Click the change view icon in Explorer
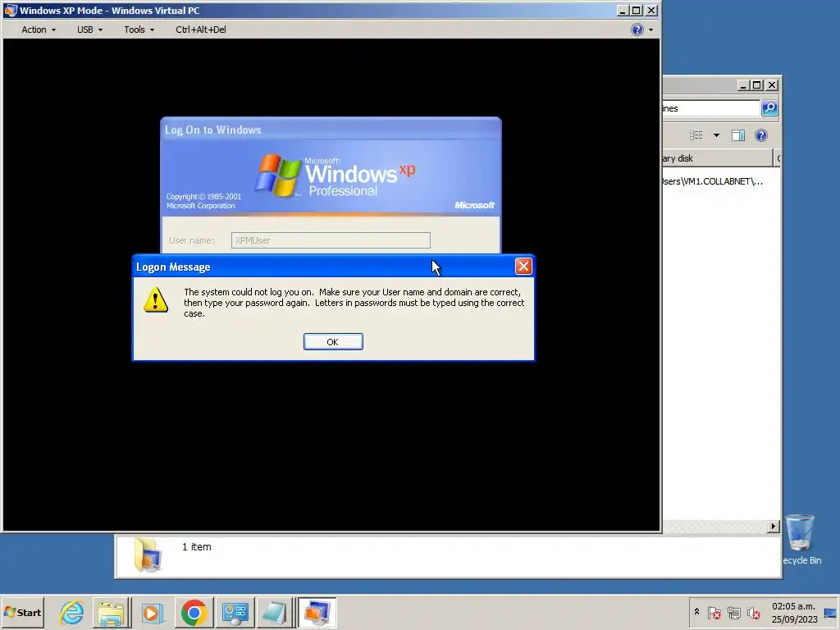Viewport: 840px width, 630px height. (696, 135)
